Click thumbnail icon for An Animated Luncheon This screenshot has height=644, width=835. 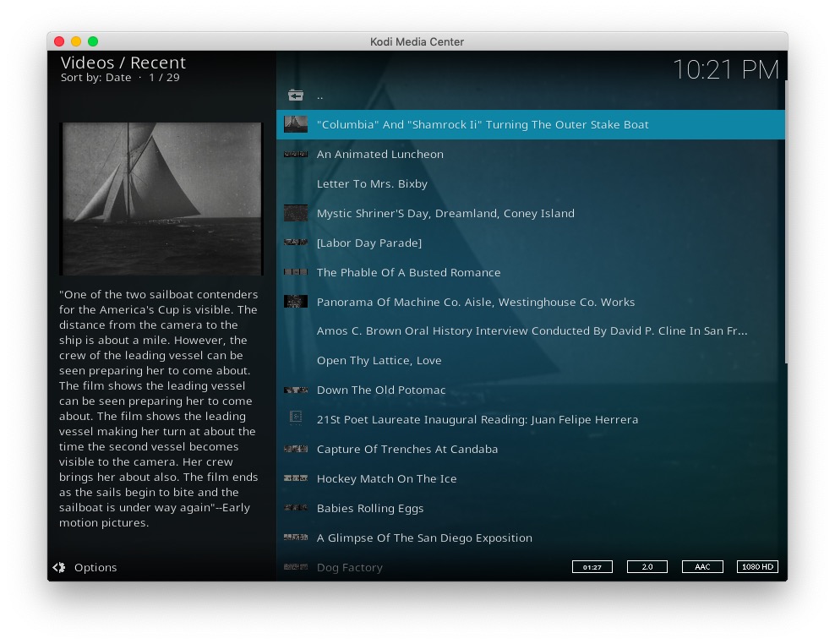pos(295,155)
